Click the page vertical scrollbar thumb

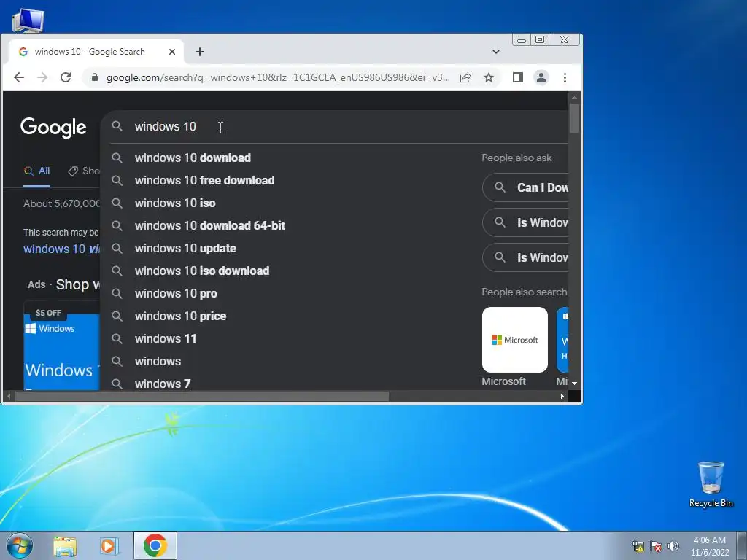point(575,117)
